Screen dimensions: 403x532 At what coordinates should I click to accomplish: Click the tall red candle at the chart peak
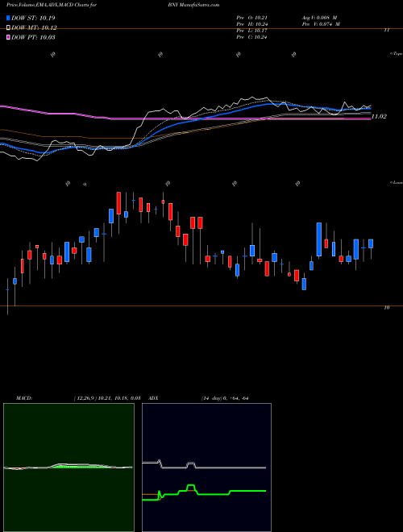click(118, 203)
